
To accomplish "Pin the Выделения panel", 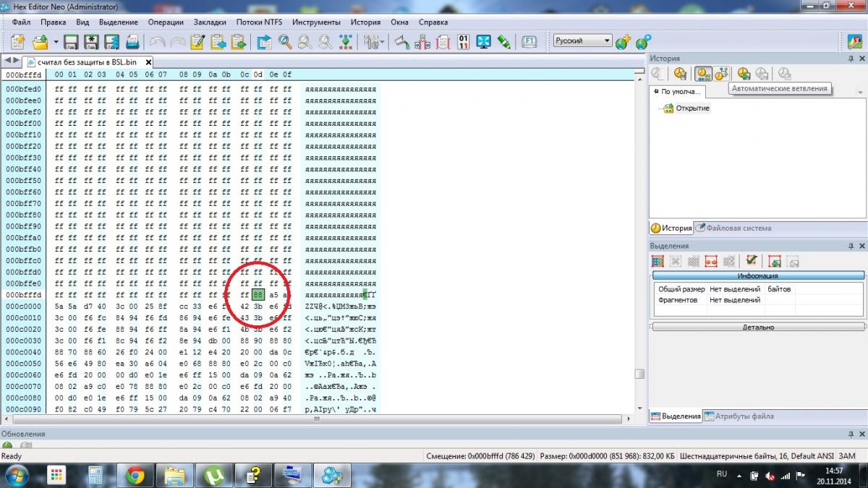I will click(851, 246).
